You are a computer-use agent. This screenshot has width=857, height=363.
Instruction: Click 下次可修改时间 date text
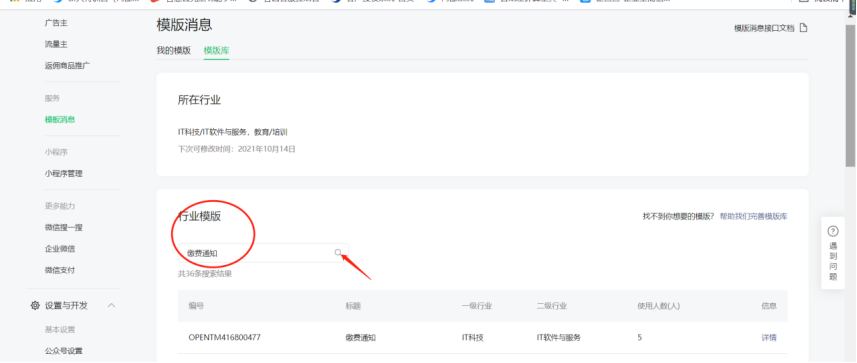tap(237, 149)
